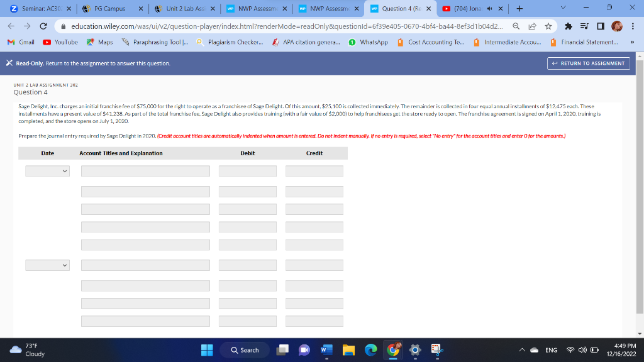Click the page vertical scrollbar
This screenshot has height=362, width=644.
640,187
